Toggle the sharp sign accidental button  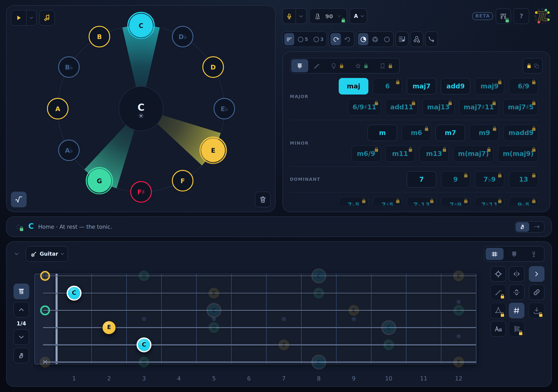(517, 310)
